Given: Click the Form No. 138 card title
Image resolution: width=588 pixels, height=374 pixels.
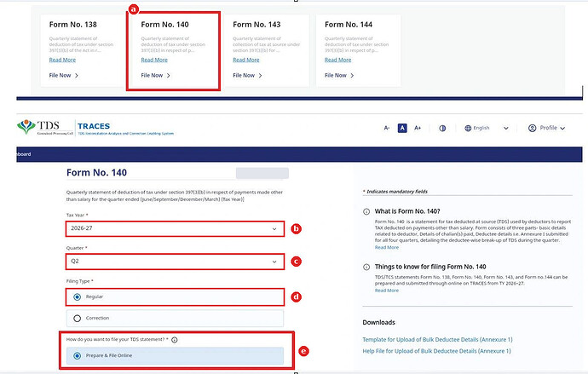Looking at the screenshot, I should pos(72,25).
